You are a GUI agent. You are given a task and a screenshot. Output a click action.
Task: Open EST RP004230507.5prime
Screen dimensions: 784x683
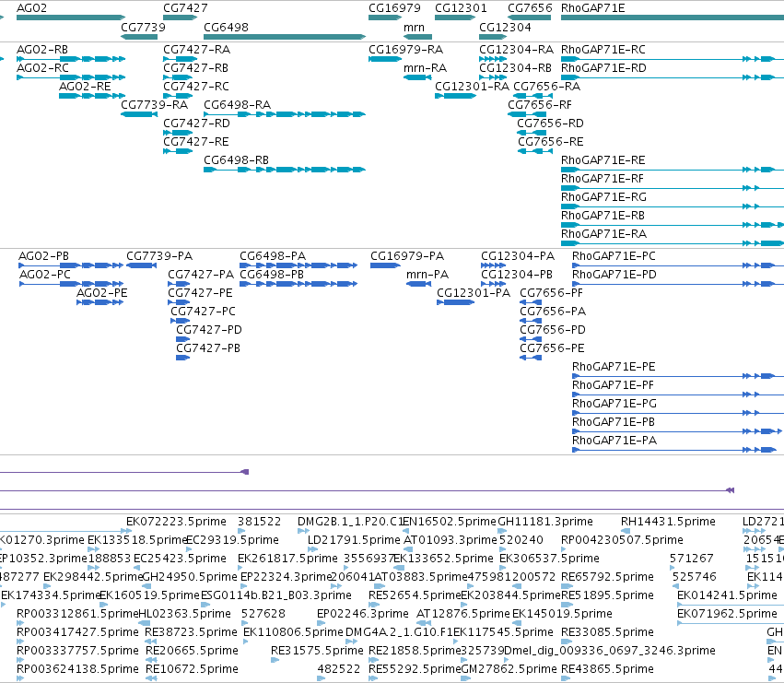[622, 540]
